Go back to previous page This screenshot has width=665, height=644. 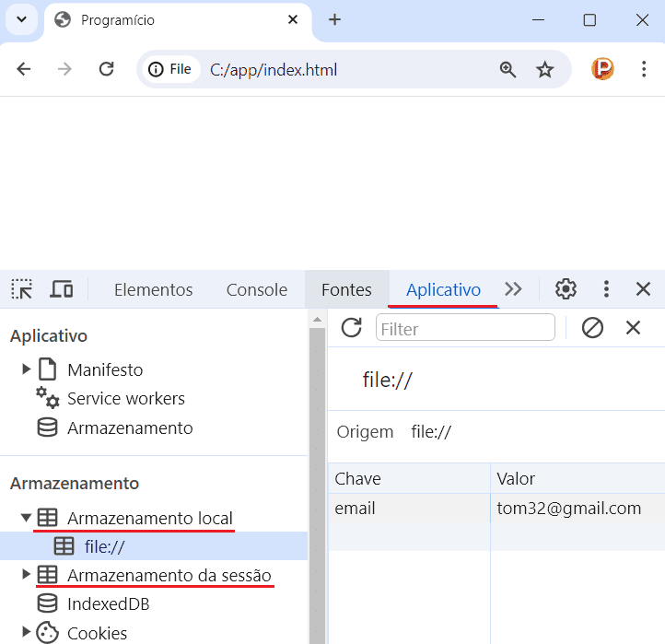[23, 69]
